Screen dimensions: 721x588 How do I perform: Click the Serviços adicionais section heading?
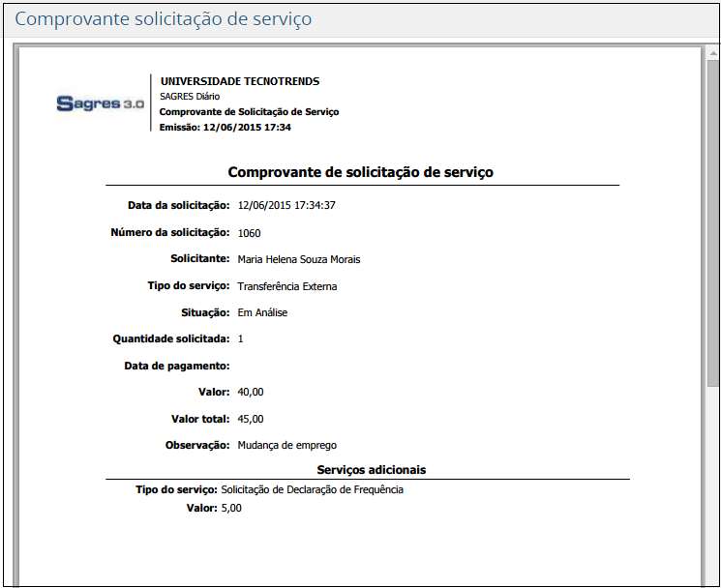click(371, 470)
